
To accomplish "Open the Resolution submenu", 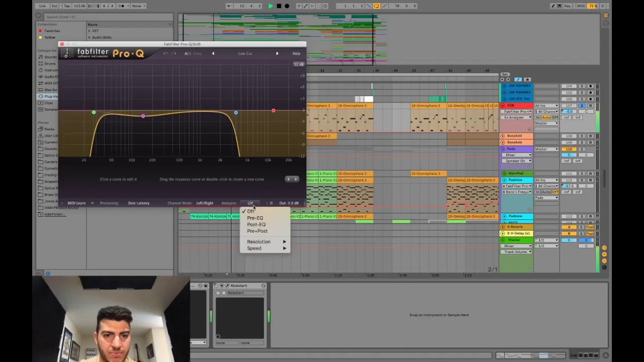I will (x=266, y=242).
